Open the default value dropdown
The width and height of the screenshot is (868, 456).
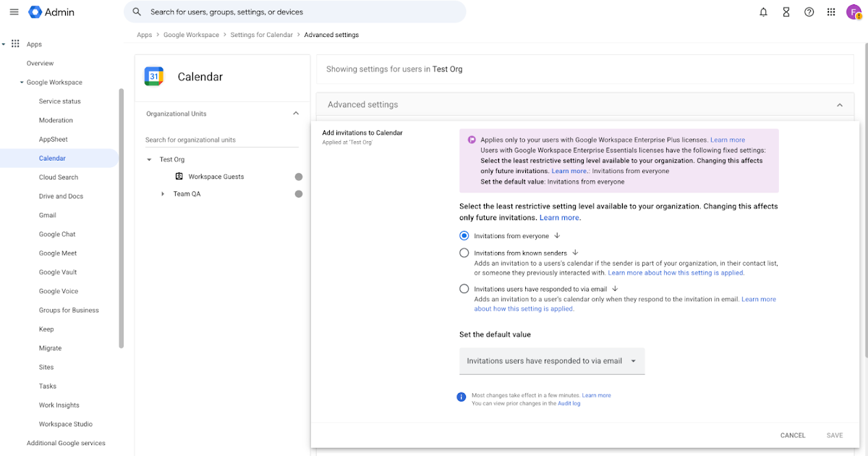[x=552, y=361]
